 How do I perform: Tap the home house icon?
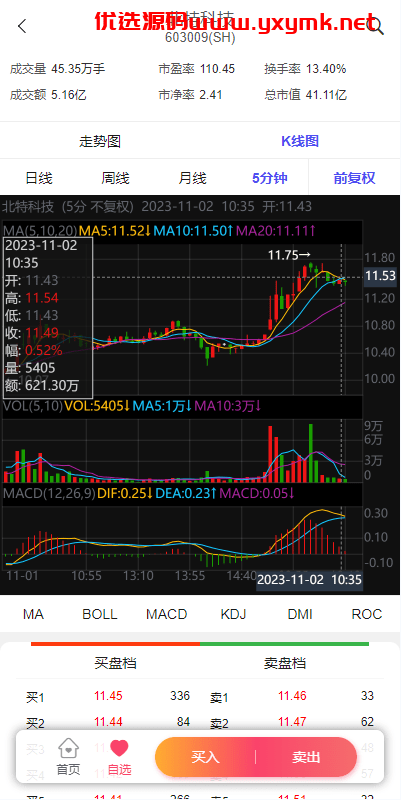coord(68,748)
